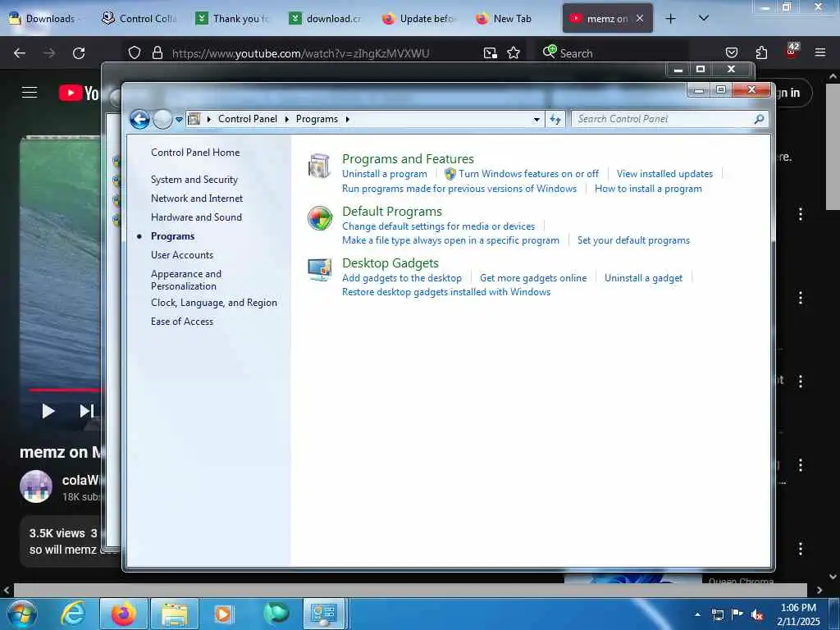Click Set your default programs
840x630 pixels.
(633, 240)
